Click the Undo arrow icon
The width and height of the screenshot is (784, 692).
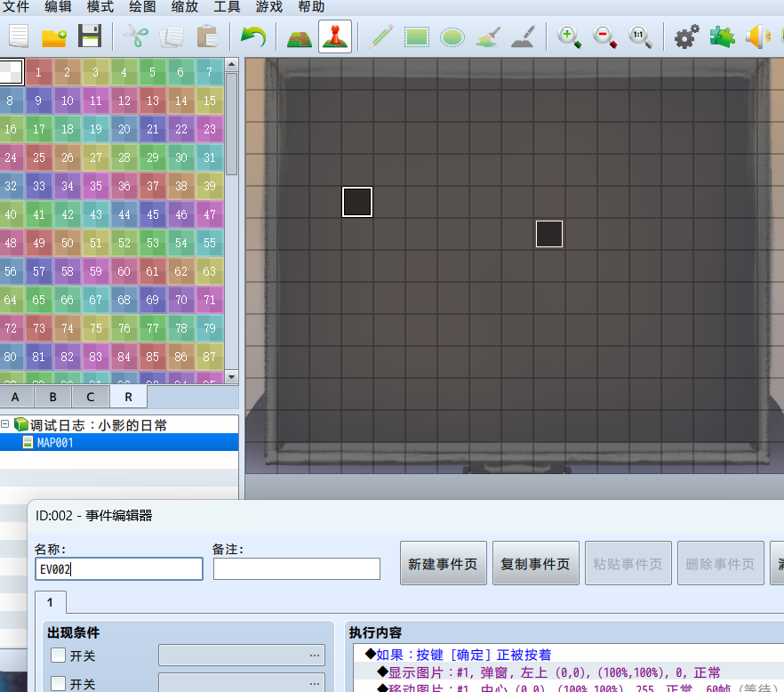click(253, 36)
